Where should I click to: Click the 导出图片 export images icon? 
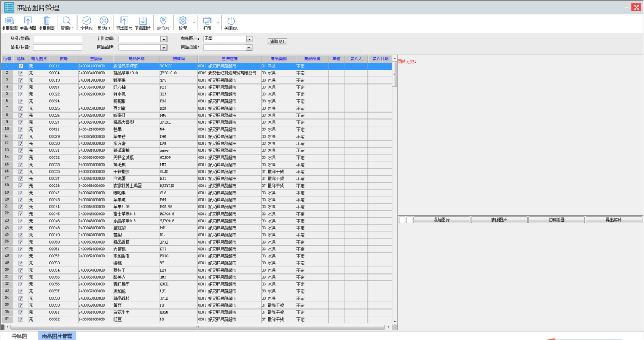coord(124,21)
